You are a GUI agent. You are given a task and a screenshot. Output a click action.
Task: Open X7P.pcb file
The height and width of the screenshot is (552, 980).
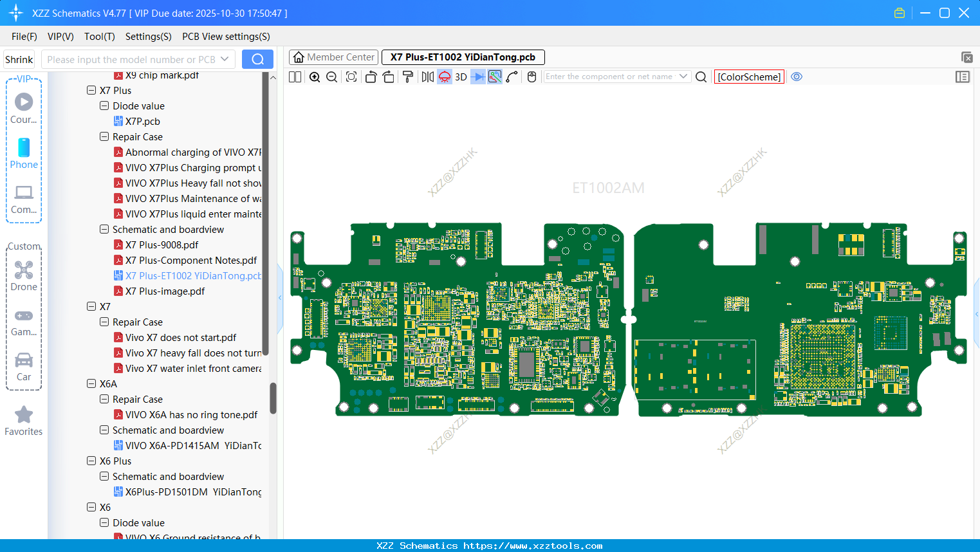[137, 122]
